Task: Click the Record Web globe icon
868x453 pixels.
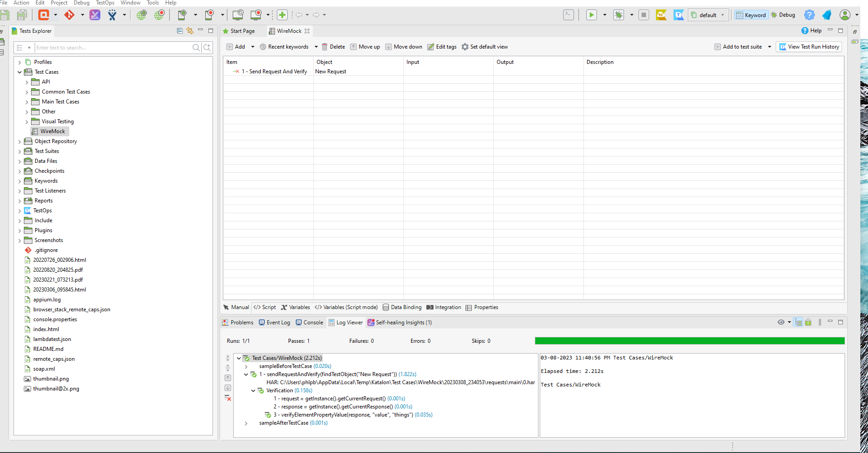Action: 159,15
